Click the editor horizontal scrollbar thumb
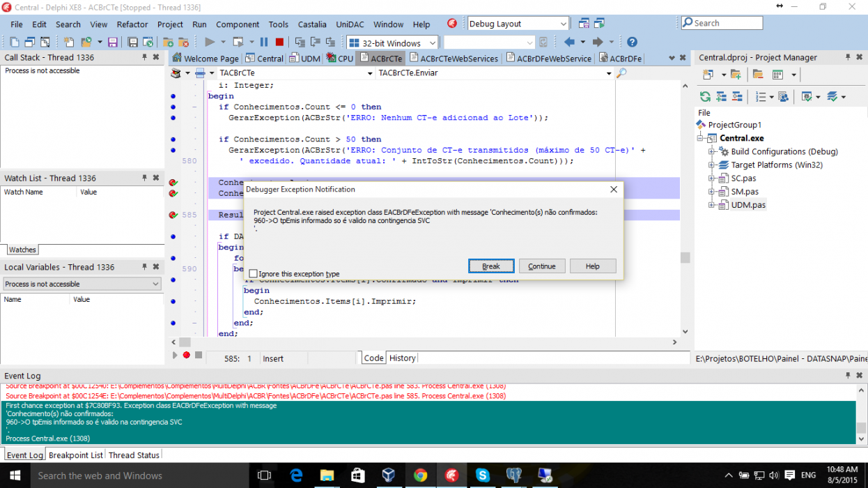868x488 pixels. tap(184, 342)
